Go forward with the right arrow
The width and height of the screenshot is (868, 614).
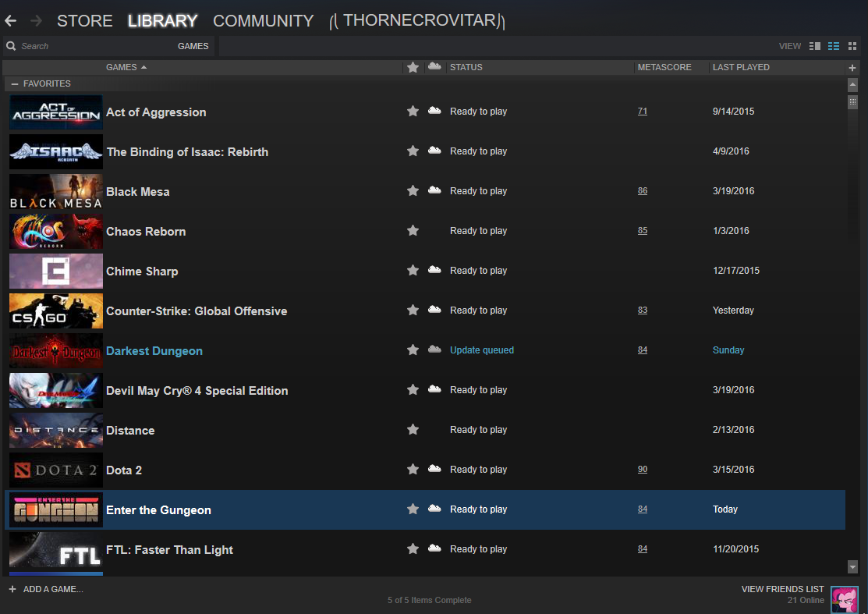pyautogui.click(x=36, y=21)
